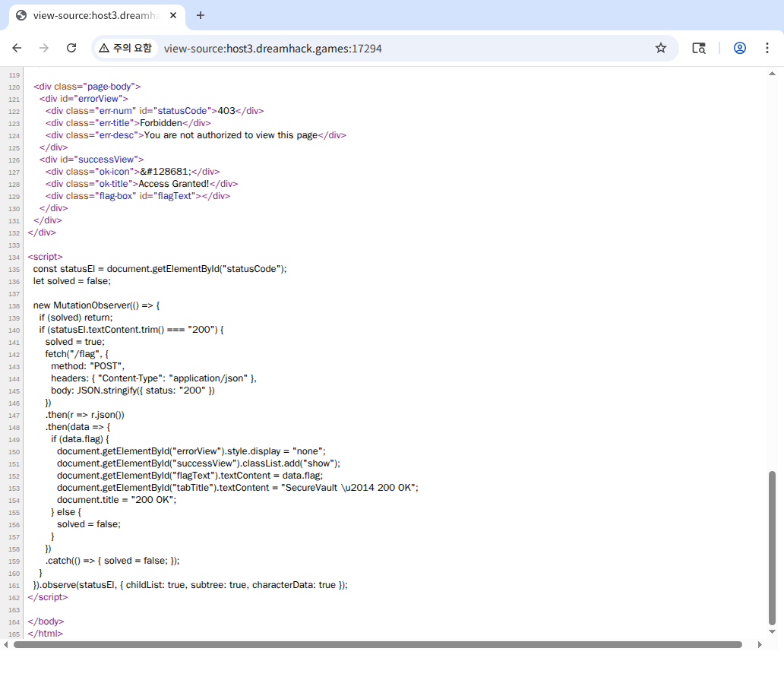
Task: Click the 'Access Granted!' text
Action: point(173,184)
